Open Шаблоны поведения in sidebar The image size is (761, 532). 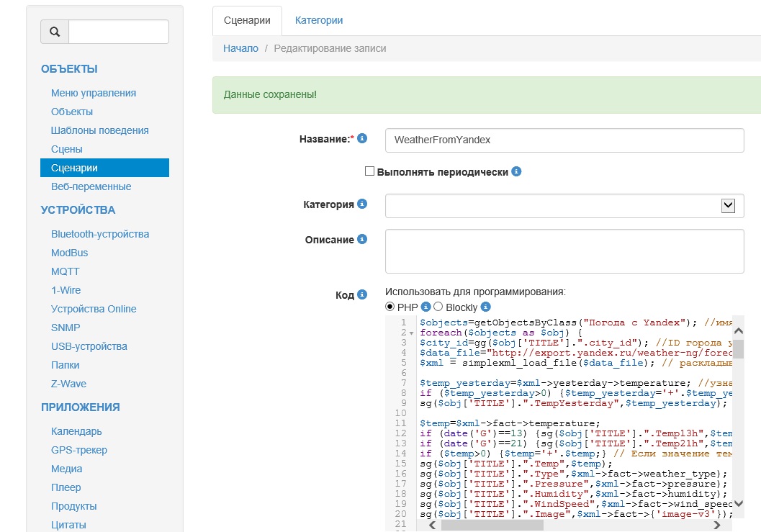point(99,130)
